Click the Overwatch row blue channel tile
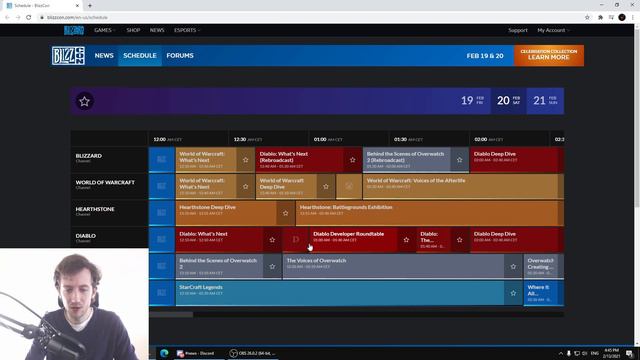This screenshot has height=360, width=640. click(x=162, y=267)
